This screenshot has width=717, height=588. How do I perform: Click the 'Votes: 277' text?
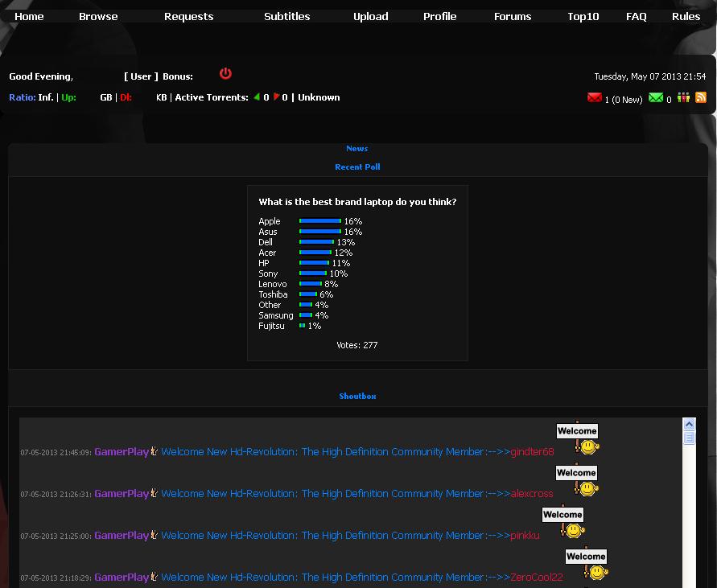pyautogui.click(x=357, y=345)
